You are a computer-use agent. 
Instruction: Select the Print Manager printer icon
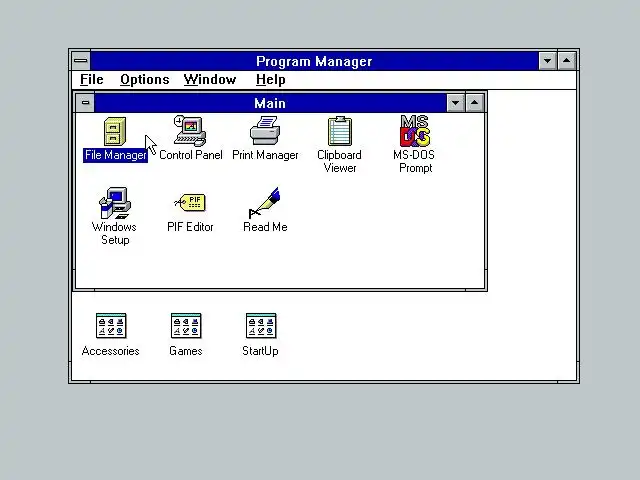point(265,131)
